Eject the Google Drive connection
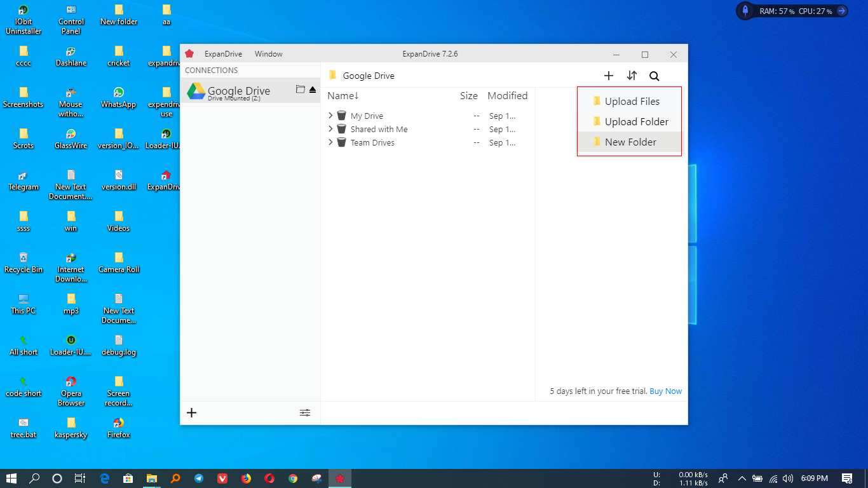 (313, 90)
